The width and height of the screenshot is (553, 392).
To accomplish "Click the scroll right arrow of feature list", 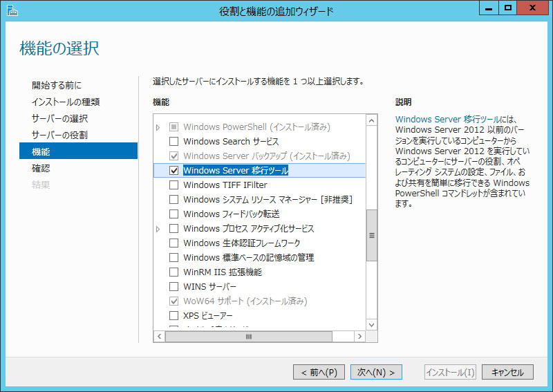I will click(x=359, y=337).
